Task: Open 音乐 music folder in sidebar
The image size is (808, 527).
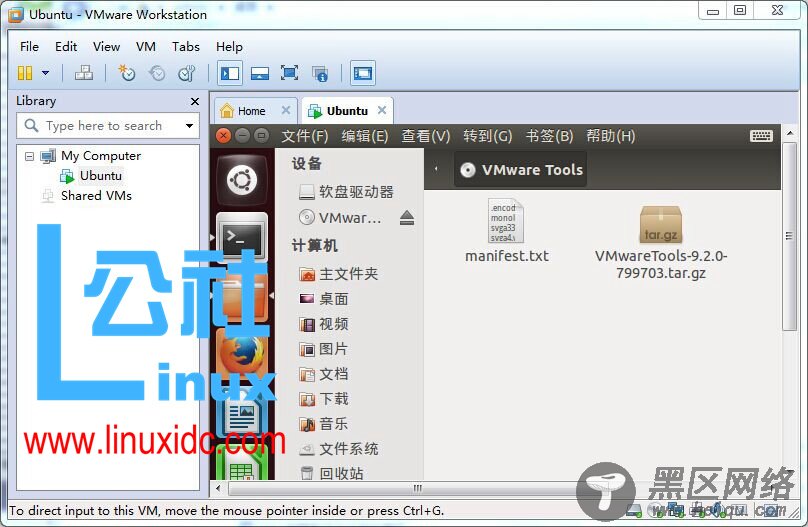Action: click(x=323, y=424)
